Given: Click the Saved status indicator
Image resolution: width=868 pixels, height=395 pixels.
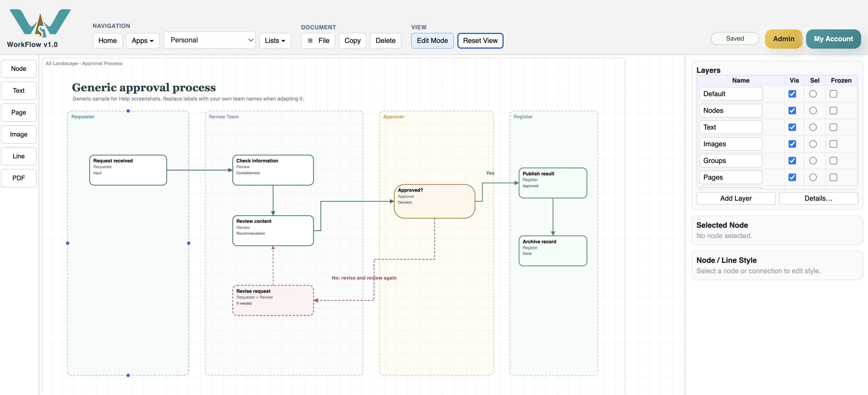Looking at the screenshot, I should (x=734, y=38).
